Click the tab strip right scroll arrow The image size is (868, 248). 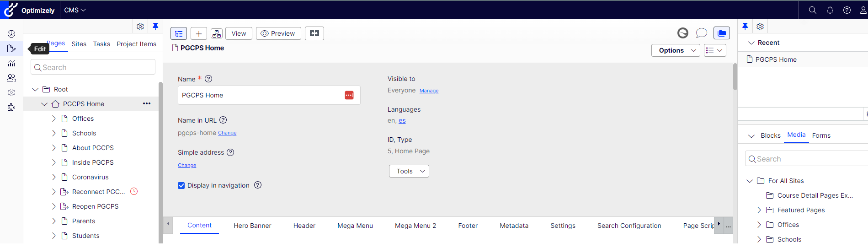coord(719,224)
